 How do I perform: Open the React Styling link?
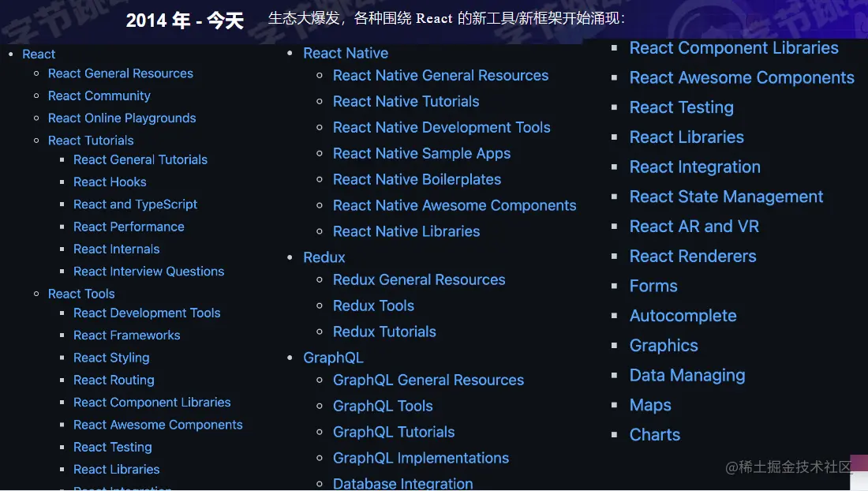pyautogui.click(x=111, y=358)
